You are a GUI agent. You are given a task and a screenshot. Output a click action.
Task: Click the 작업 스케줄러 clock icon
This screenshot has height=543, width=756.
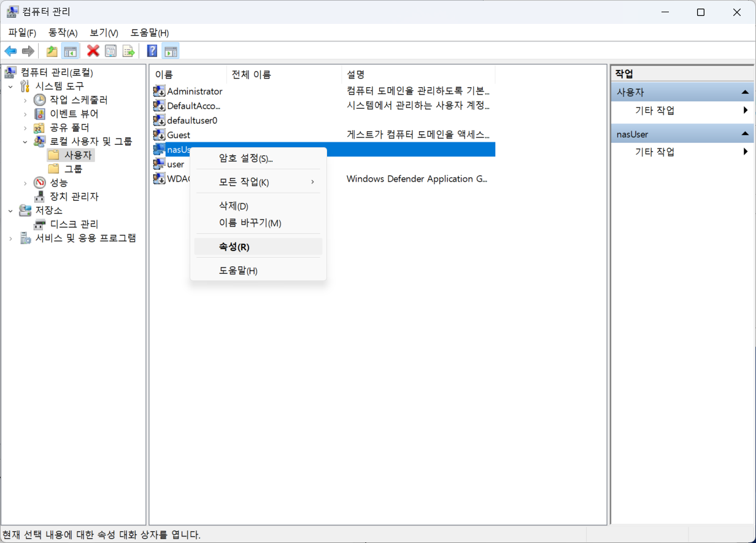click(40, 100)
